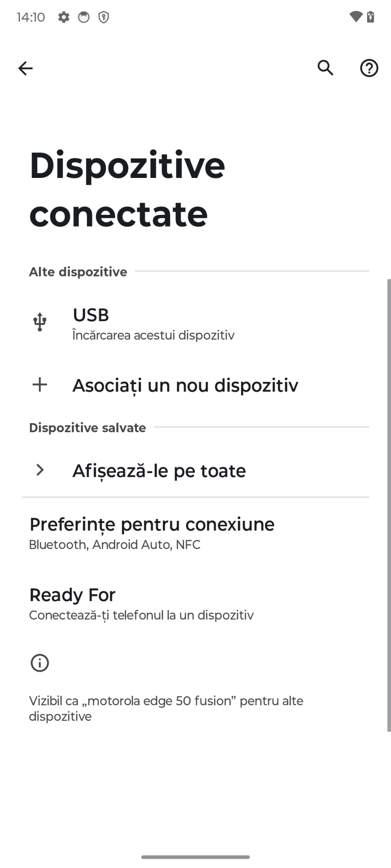This screenshot has height=868, width=391.
Task: Click the vertical scrollbar on right edge
Action: 389,505
